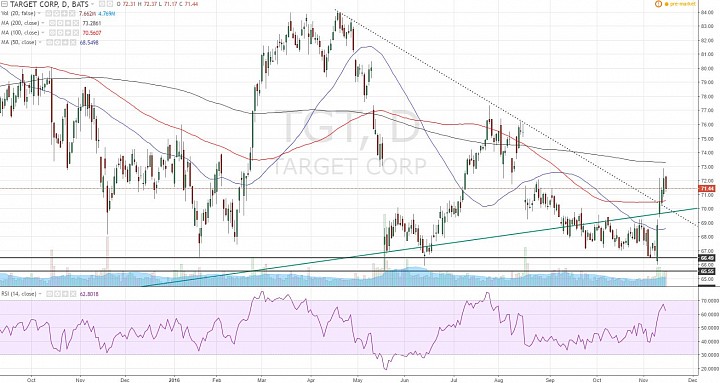Click the MA (100, close) label
The height and width of the screenshot is (383, 720).
coord(20,33)
